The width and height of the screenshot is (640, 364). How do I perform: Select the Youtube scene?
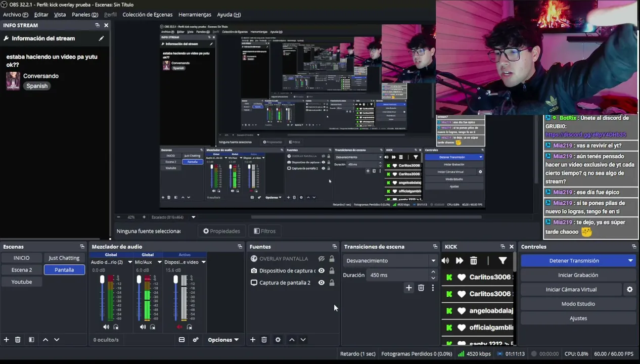(x=22, y=282)
